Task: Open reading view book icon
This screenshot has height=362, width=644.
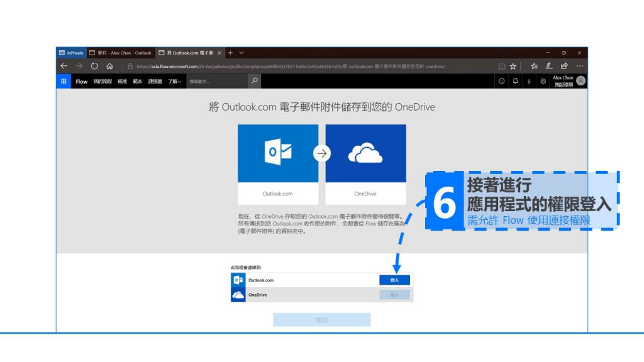Action: [501, 66]
